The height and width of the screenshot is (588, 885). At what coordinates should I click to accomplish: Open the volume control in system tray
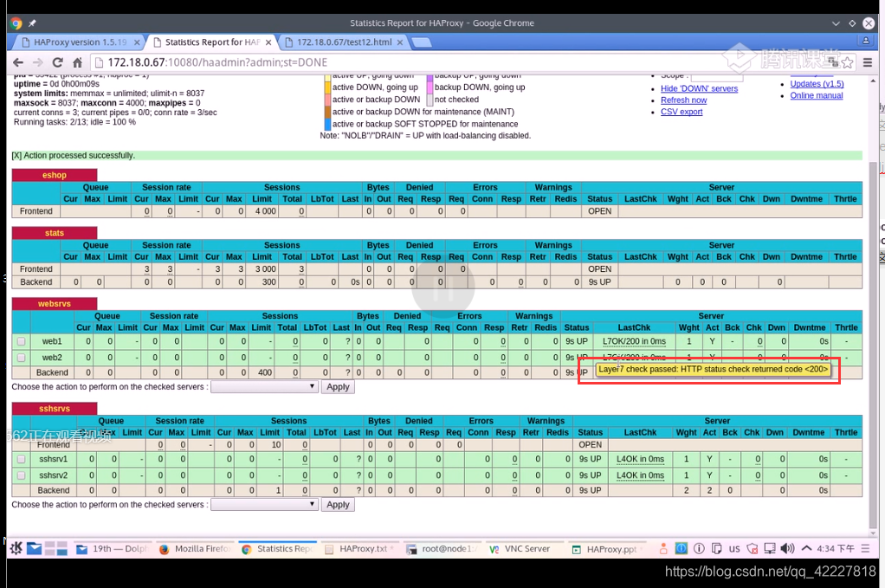point(788,548)
